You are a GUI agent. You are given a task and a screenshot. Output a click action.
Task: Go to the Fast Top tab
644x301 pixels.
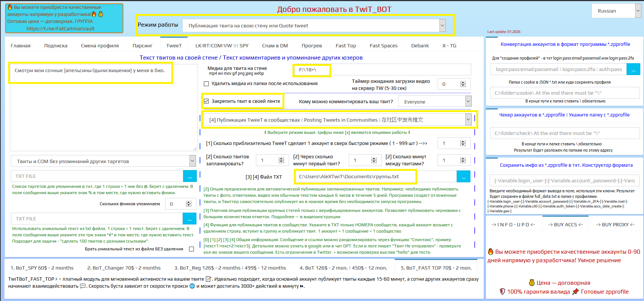(346, 45)
